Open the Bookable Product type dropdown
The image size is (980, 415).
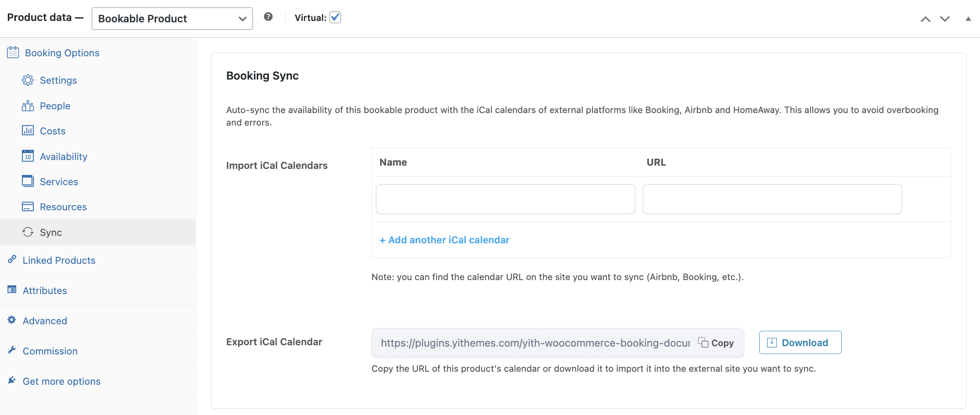[x=172, y=19]
